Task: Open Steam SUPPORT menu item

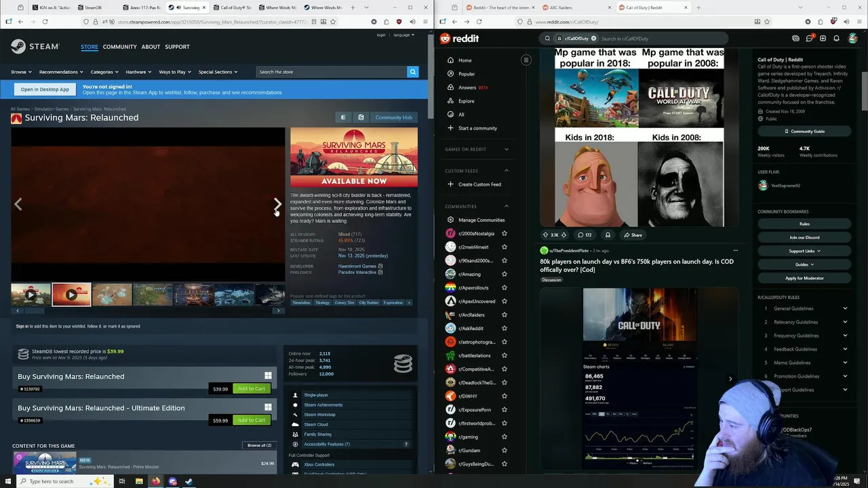Action: pyautogui.click(x=177, y=47)
